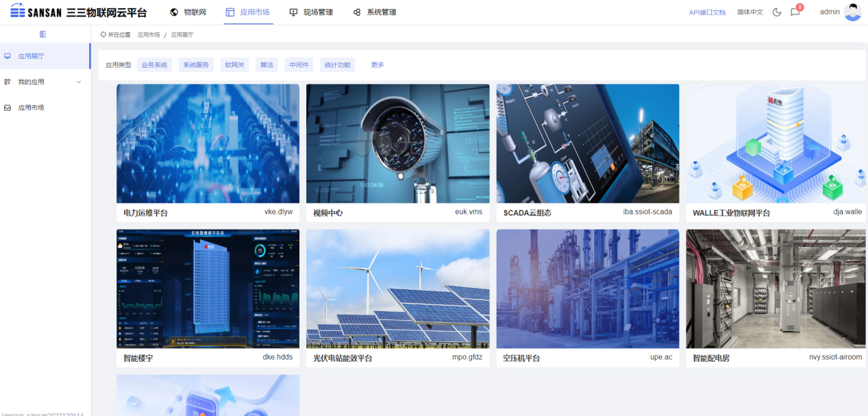Click the admin user avatar

coord(852,12)
